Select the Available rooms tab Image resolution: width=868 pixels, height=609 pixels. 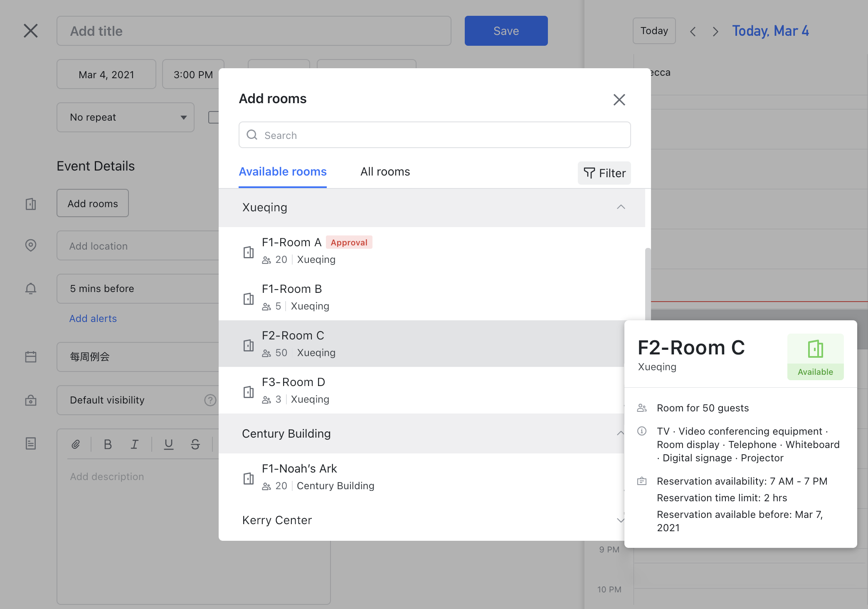[283, 171]
